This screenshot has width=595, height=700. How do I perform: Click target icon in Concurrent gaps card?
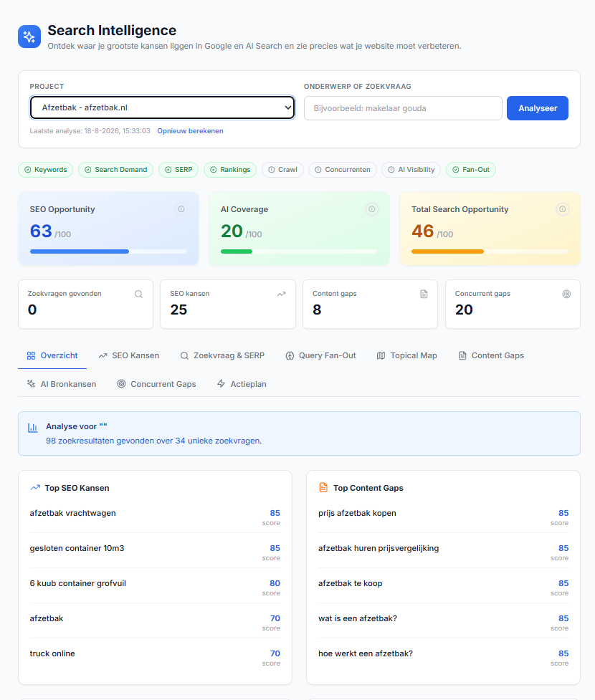pos(566,294)
